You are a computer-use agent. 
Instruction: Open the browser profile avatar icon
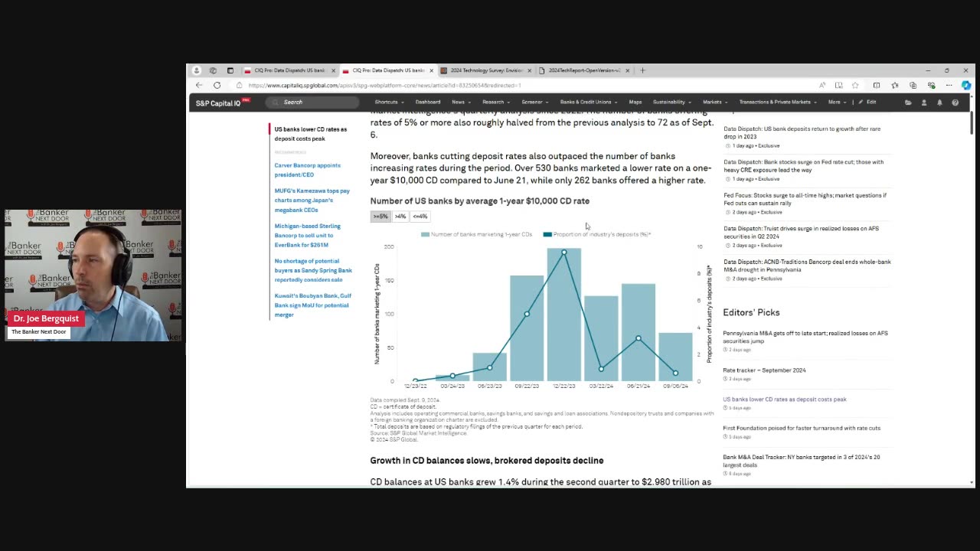coord(197,70)
